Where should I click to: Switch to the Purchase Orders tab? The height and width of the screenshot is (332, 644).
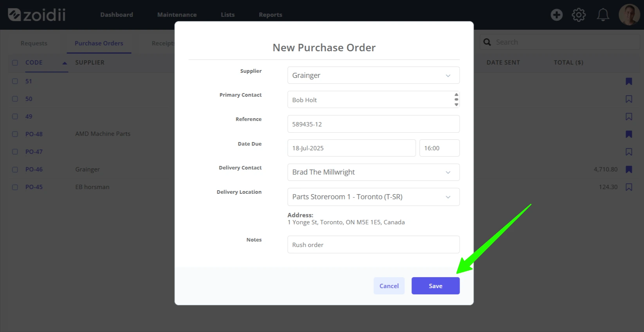pyautogui.click(x=99, y=43)
